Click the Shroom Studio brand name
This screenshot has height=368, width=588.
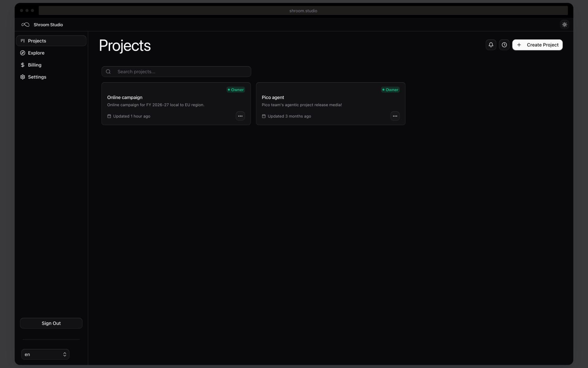48,25
